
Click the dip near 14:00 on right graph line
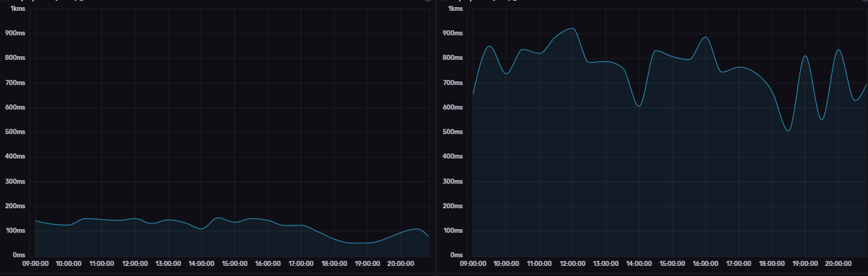(639, 106)
